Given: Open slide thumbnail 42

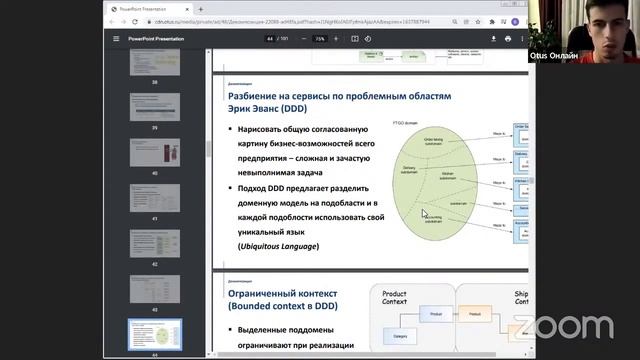Looking at the screenshot, I should pyautogui.click(x=155, y=243).
